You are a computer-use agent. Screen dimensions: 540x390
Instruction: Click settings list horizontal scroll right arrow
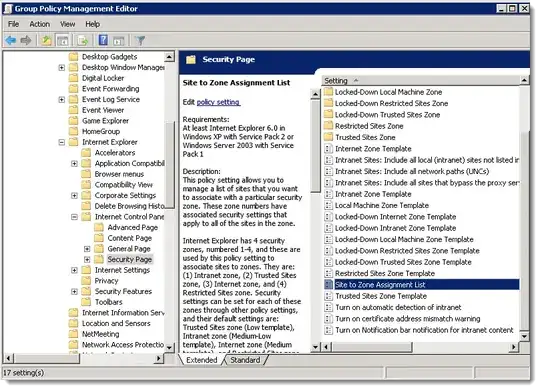click(514, 347)
